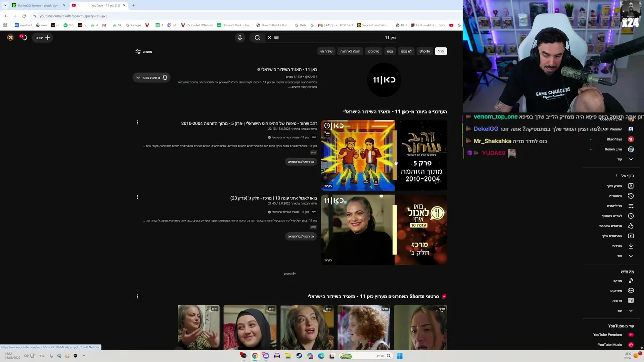
Task: Open Playlists (פלייליסטים) icon in sidebar
Action: tap(631, 206)
